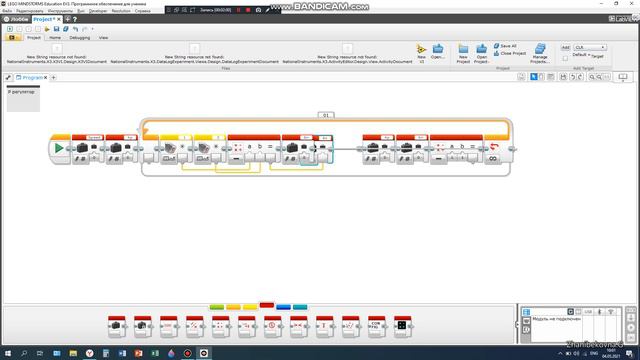This screenshot has width=640, height=360.
Task: Switch to the Debugging ribbon tab
Action: [x=80, y=38]
